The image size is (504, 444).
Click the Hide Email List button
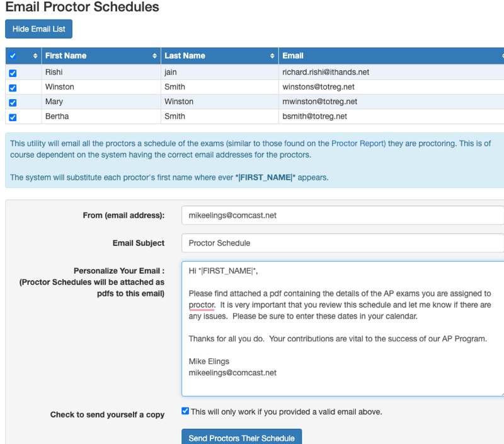pyautogui.click(x=38, y=29)
